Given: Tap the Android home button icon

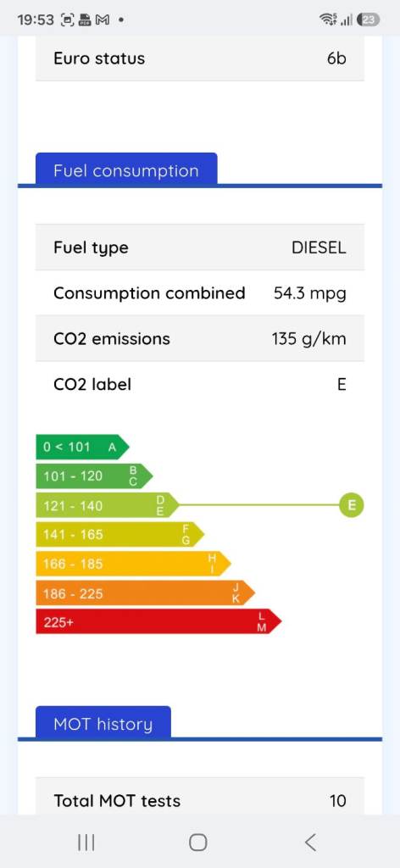Looking at the screenshot, I should point(198,842).
